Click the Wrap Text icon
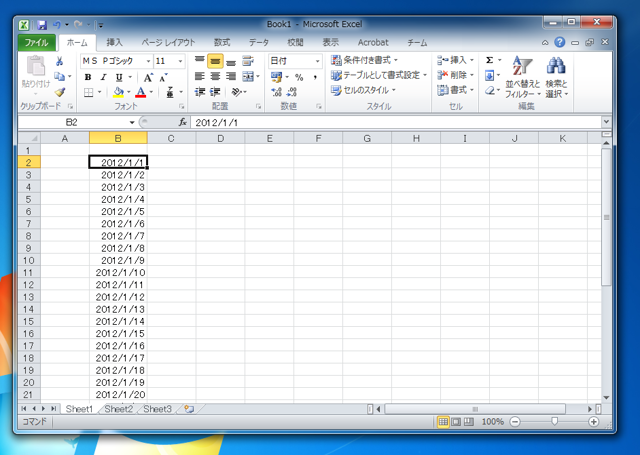Image resolution: width=640 pixels, height=455 pixels. click(x=248, y=61)
